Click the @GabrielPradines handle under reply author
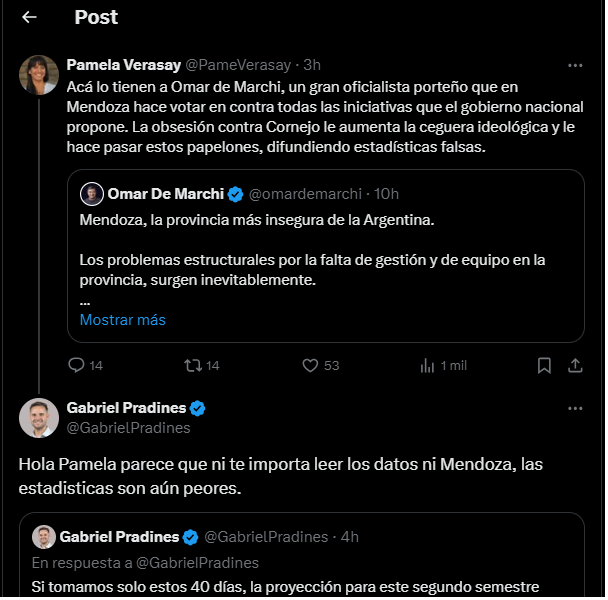 [x=128, y=428]
